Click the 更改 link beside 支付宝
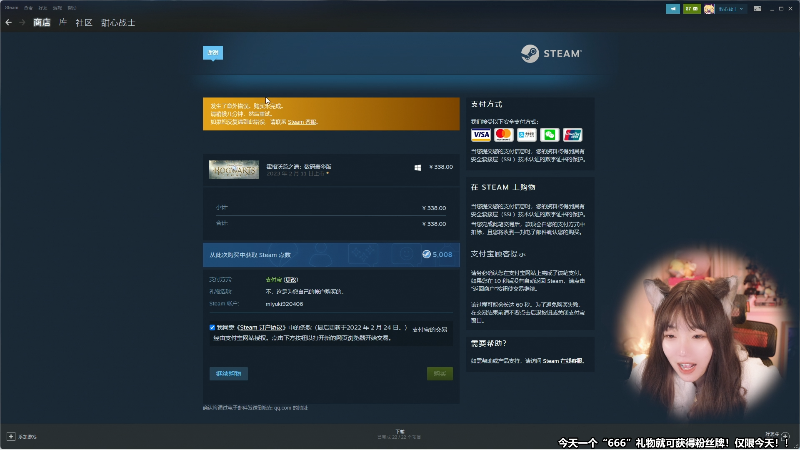 coord(291,280)
